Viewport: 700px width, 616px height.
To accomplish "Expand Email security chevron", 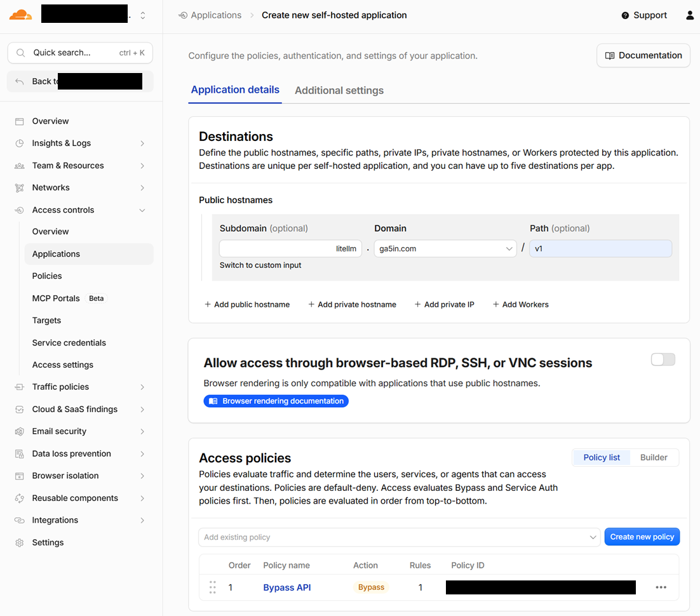I will [142, 432].
